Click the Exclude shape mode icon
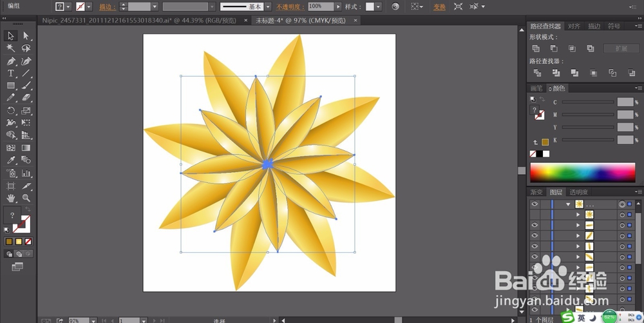644x323 pixels. pos(590,48)
